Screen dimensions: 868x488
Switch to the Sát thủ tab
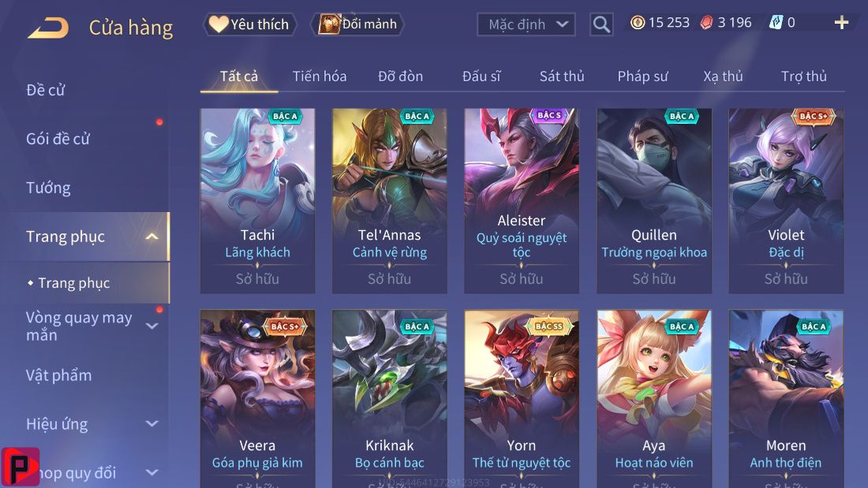click(562, 76)
